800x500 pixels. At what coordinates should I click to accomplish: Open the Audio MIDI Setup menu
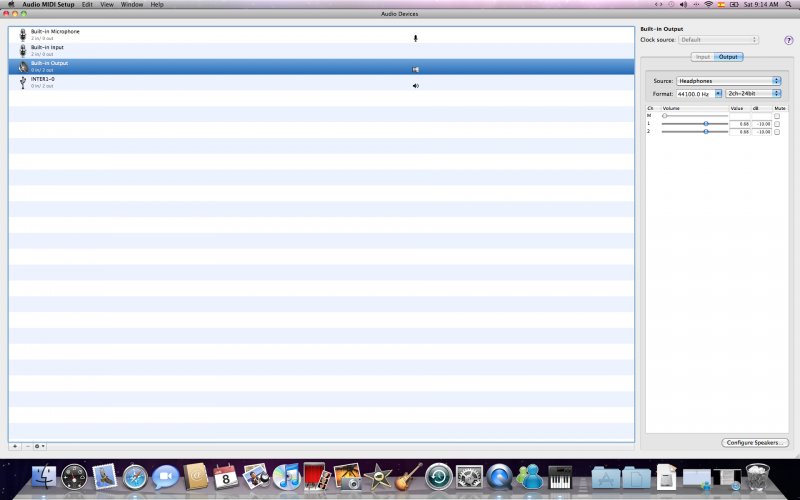click(48, 5)
